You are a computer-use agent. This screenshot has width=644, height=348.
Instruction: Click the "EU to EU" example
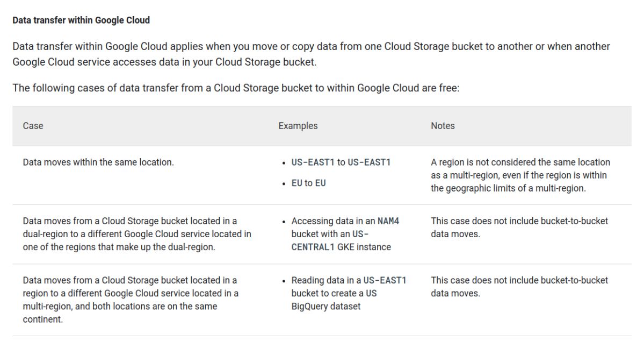click(308, 183)
